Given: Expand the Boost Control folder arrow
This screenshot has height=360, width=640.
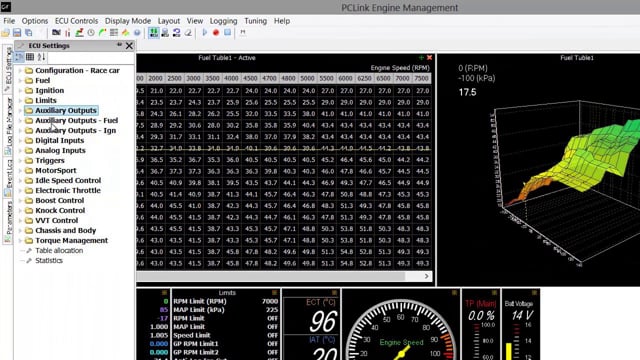Looking at the screenshot, I should coord(20,200).
